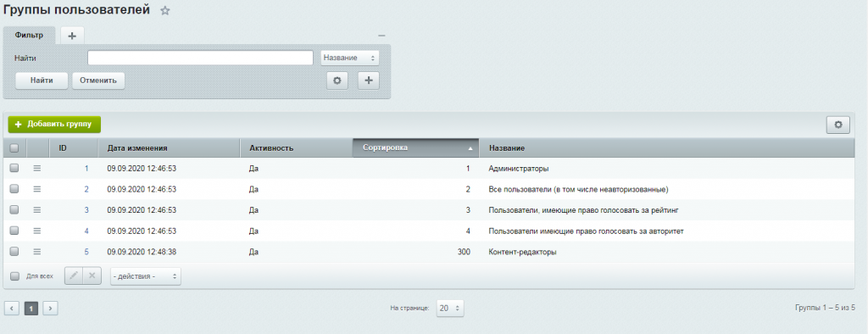This screenshot has height=334, width=868.
Task: Click Администраторы group name
Action: click(518, 169)
